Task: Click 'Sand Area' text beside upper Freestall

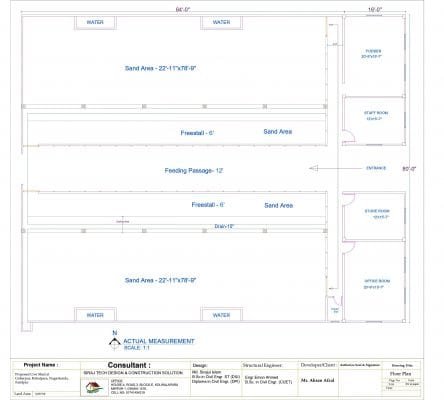Action: coord(278,132)
